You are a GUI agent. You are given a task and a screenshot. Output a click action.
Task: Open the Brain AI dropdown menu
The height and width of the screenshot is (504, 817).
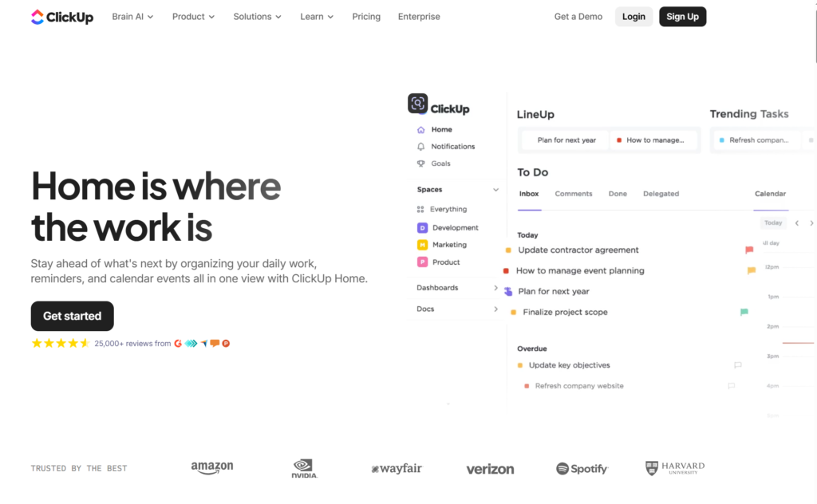point(132,17)
